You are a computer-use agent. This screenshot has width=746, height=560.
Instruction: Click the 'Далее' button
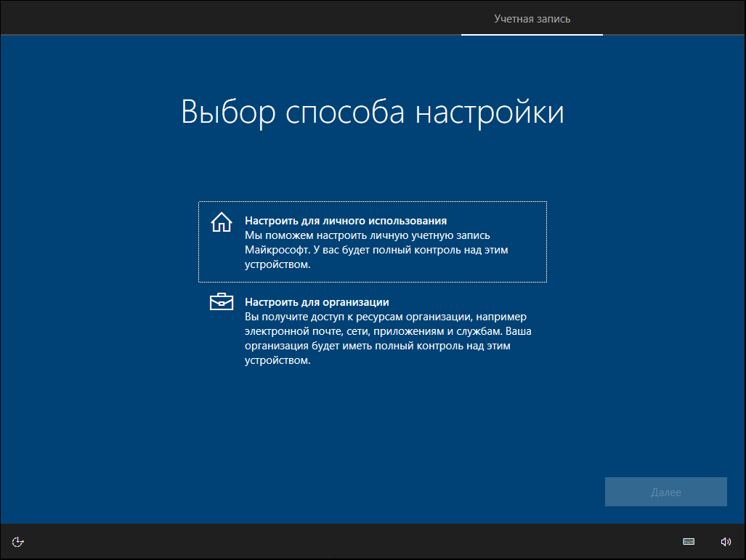665,492
